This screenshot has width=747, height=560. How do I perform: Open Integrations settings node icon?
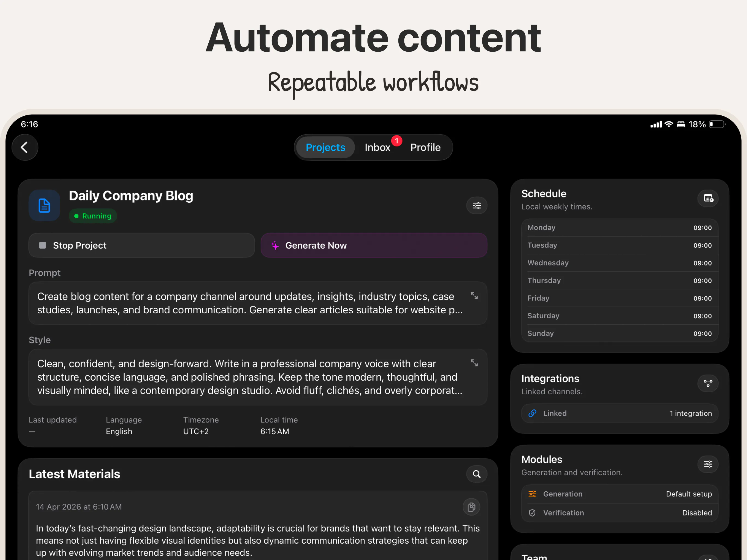[708, 383]
